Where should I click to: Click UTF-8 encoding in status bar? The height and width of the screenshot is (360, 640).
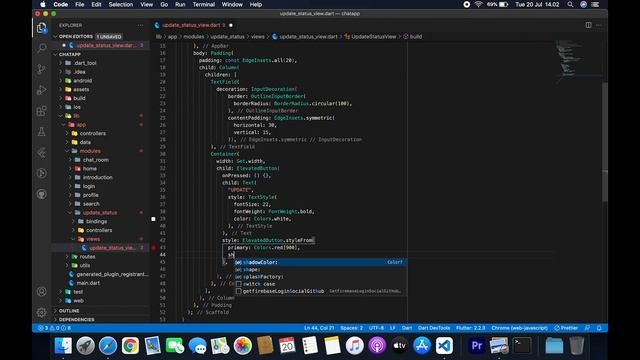point(376,328)
